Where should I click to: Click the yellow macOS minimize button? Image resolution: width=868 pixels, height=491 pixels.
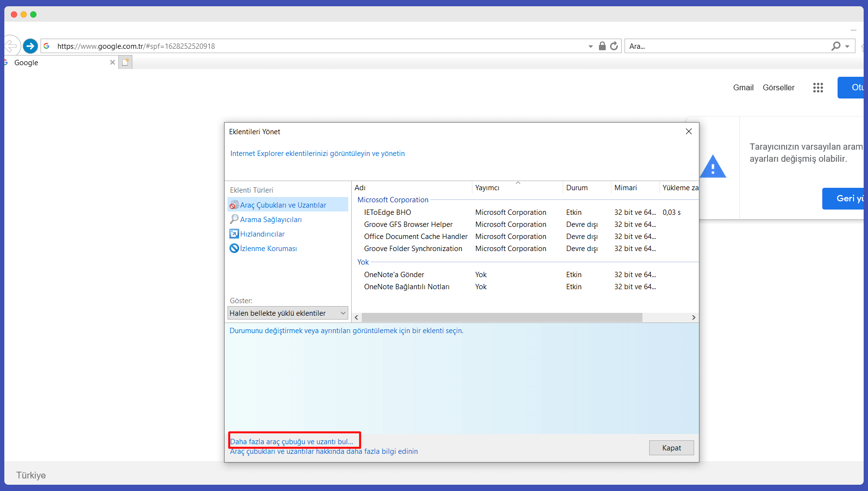(24, 14)
